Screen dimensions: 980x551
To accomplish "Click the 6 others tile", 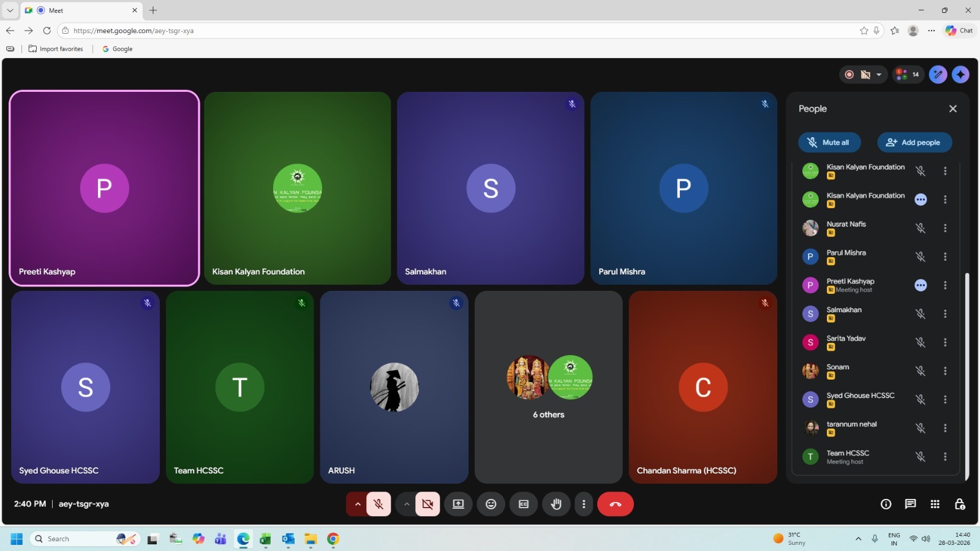I will coord(549,387).
